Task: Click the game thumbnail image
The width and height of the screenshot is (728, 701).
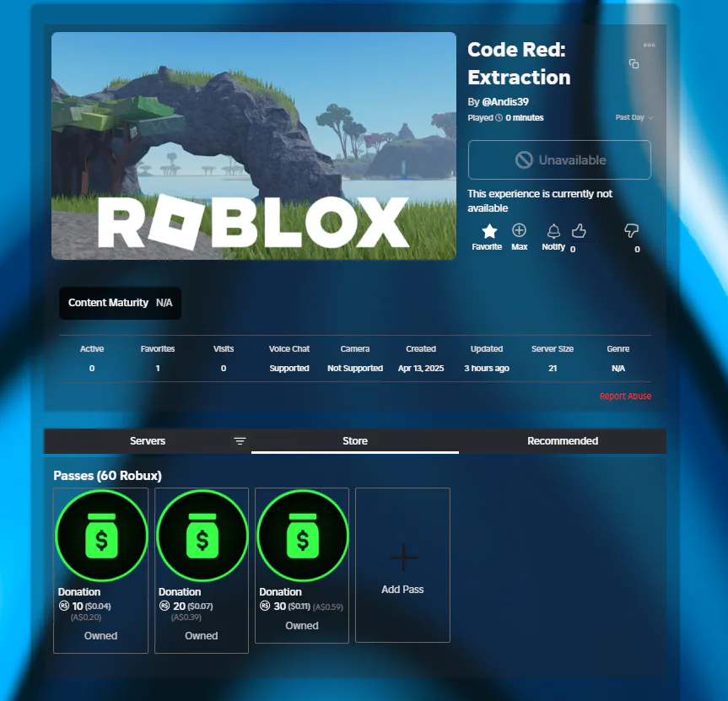Action: point(254,146)
